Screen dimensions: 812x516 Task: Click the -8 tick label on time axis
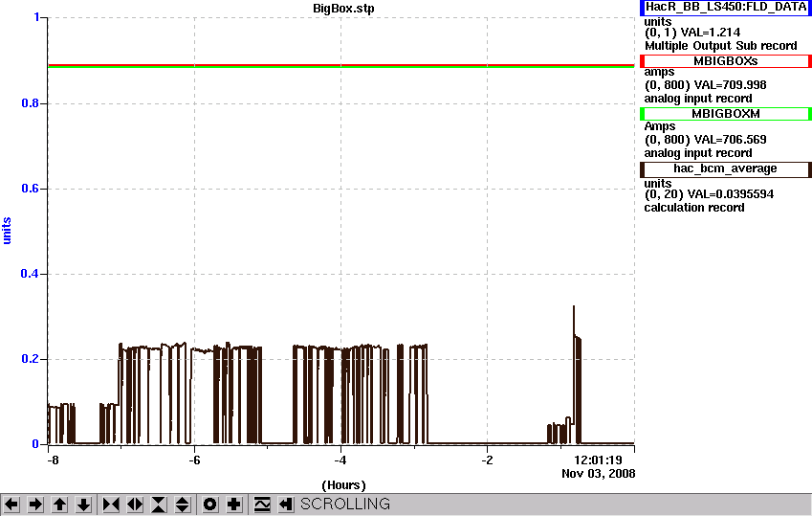pos(52,460)
